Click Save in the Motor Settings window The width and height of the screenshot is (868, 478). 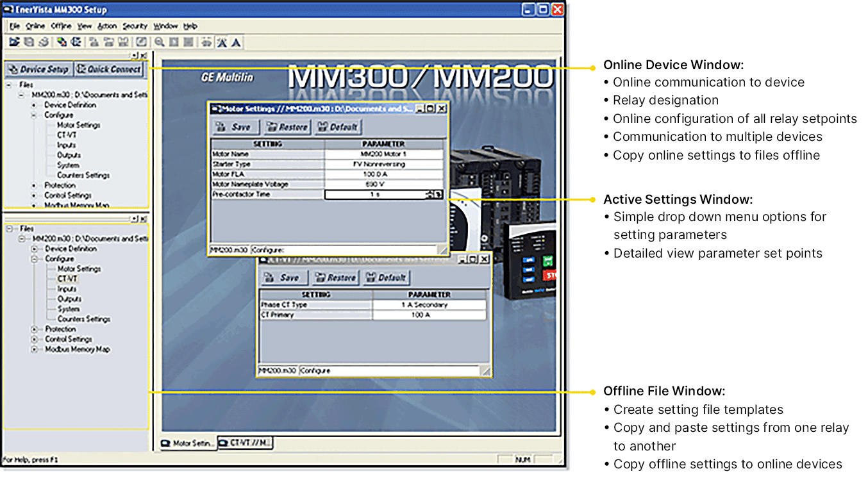[x=235, y=127]
